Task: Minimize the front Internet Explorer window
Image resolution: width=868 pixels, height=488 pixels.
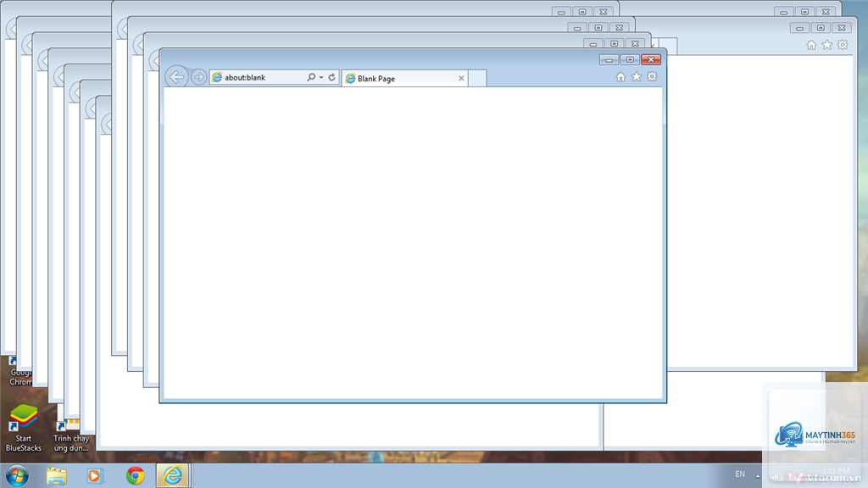Action: pyautogui.click(x=609, y=60)
